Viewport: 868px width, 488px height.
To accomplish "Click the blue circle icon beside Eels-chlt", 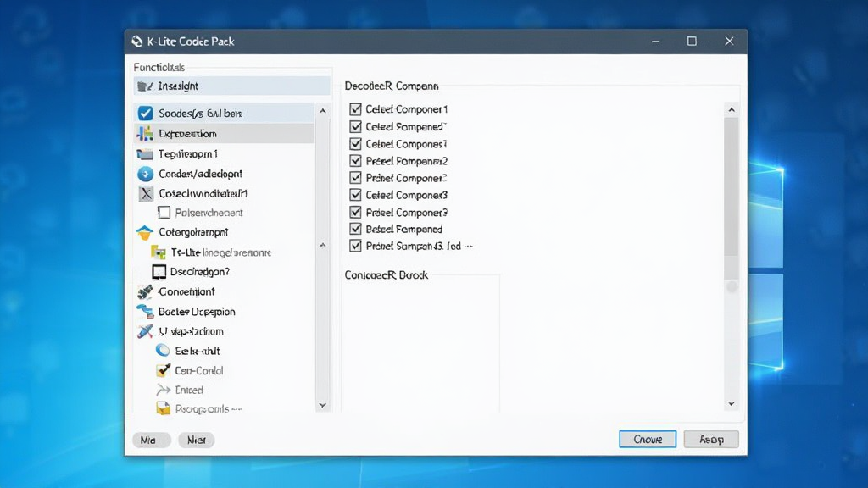I will [163, 350].
